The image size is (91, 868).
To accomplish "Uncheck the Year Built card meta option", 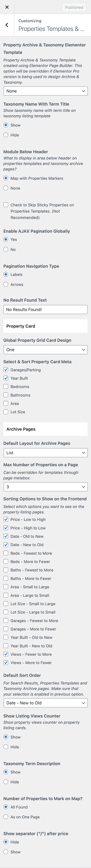I will tap(6, 378).
